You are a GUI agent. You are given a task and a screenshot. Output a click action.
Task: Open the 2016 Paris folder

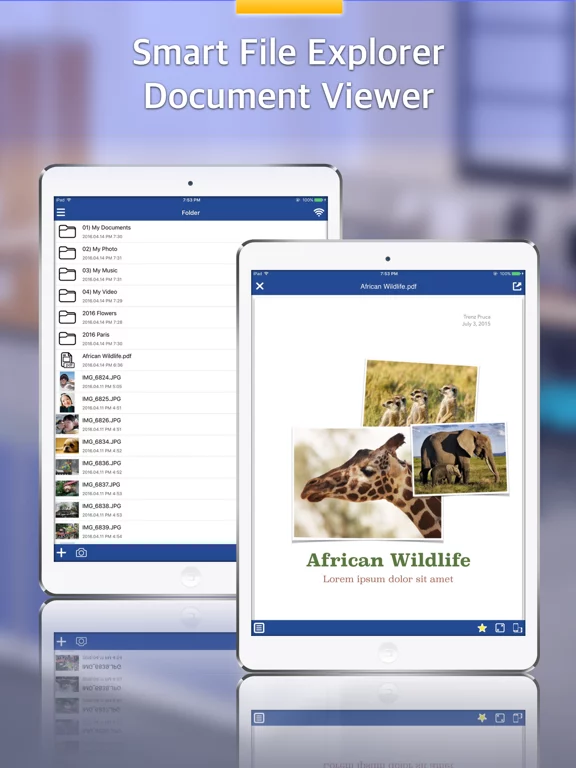[x=146, y=338]
